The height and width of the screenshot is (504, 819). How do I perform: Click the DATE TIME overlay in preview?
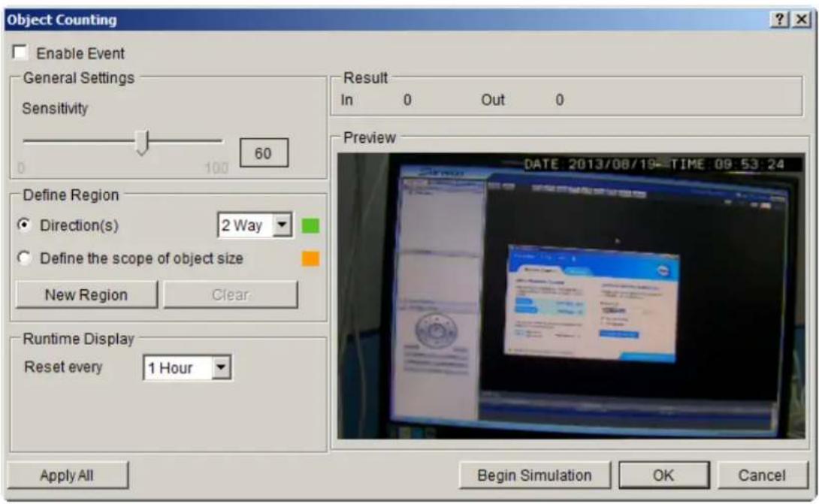point(654,164)
